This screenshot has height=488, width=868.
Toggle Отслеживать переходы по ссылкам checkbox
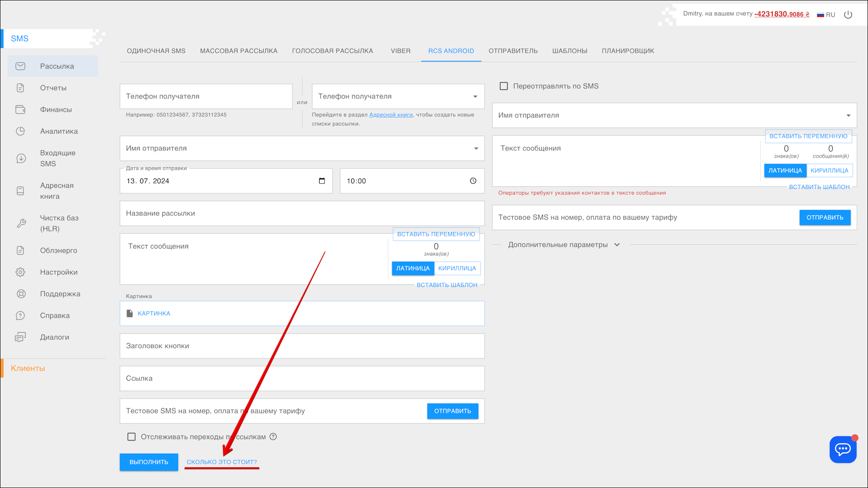pos(132,436)
